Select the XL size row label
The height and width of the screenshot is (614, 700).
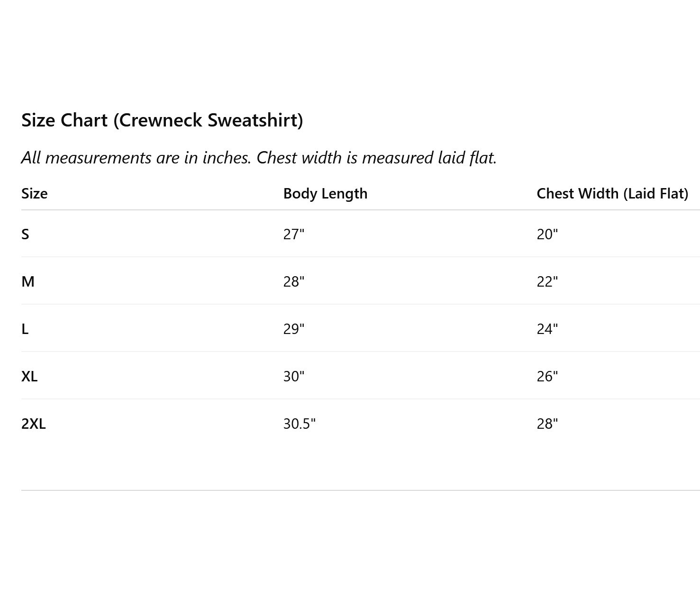(29, 376)
